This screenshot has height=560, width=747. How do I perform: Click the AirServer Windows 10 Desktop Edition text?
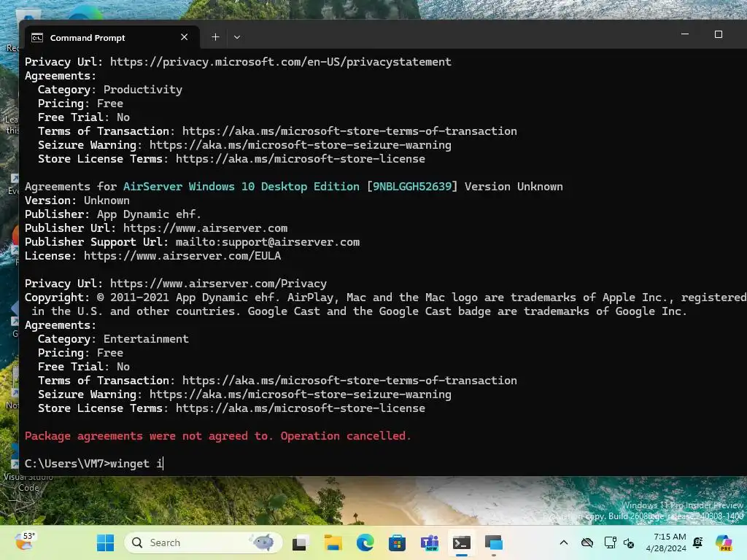click(x=241, y=187)
